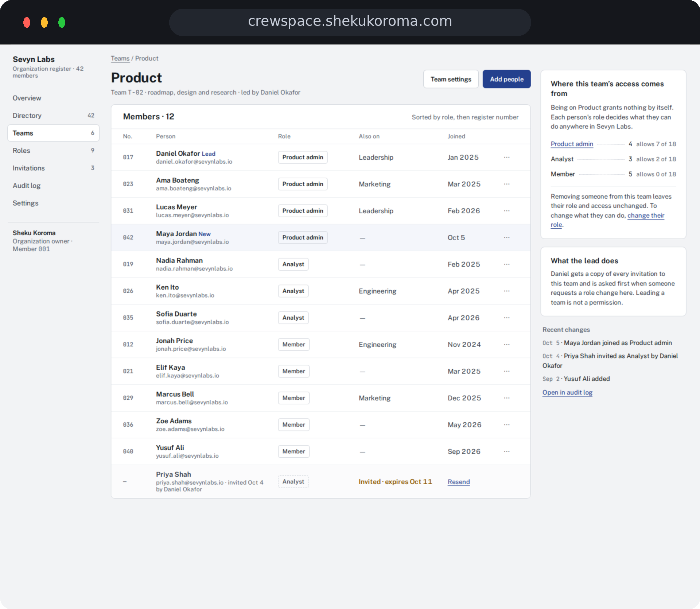Viewport: 700px width, 609px height.
Task: Open row actions menu for Ama Boateng
Action: 507,184
